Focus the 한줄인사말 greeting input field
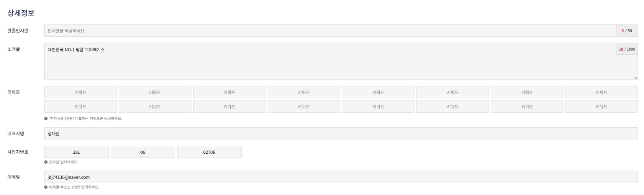The width and height of the screenshot is (644, 195). pyautogui.click(x=330, y=31)
